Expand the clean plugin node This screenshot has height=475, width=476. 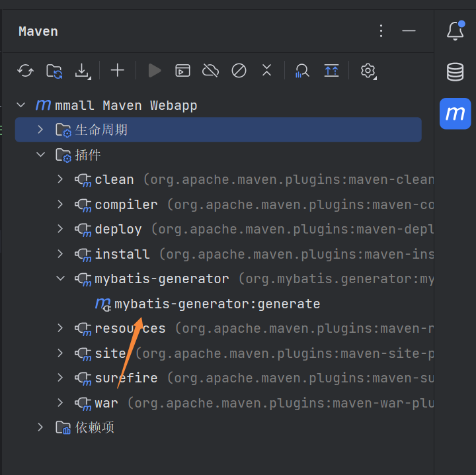[x=60, y=179]
